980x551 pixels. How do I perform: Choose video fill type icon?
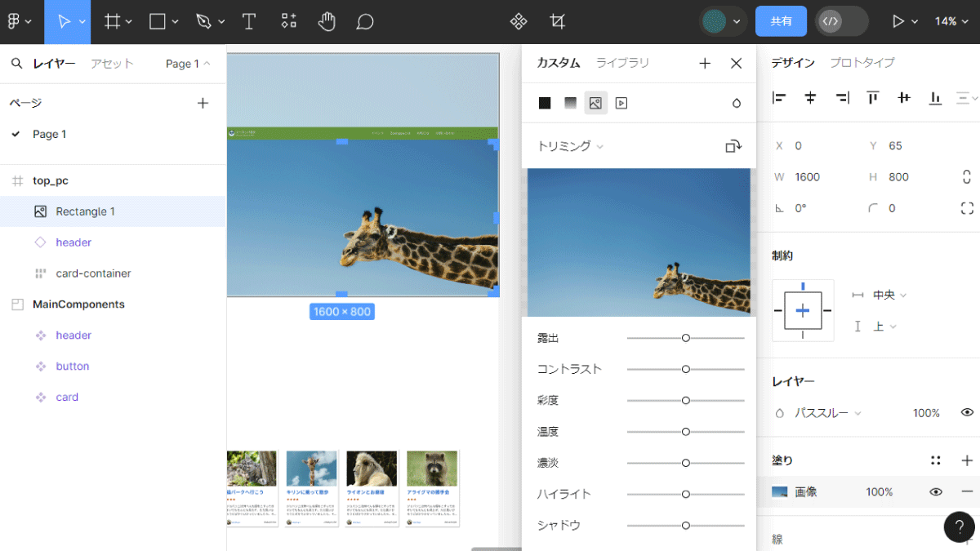[x=621, y=103]
